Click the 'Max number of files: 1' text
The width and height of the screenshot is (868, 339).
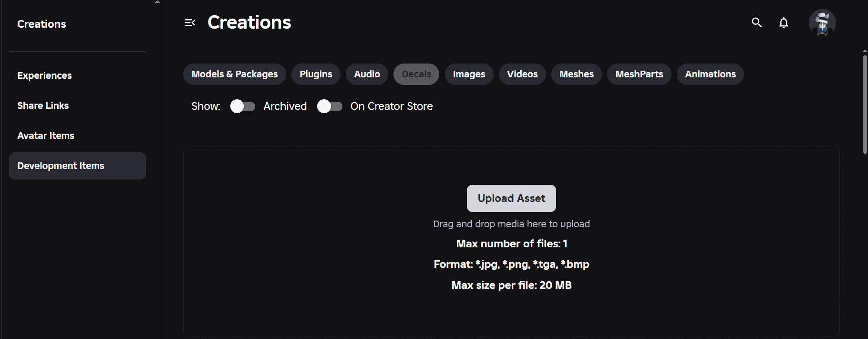tap(511, 244)
